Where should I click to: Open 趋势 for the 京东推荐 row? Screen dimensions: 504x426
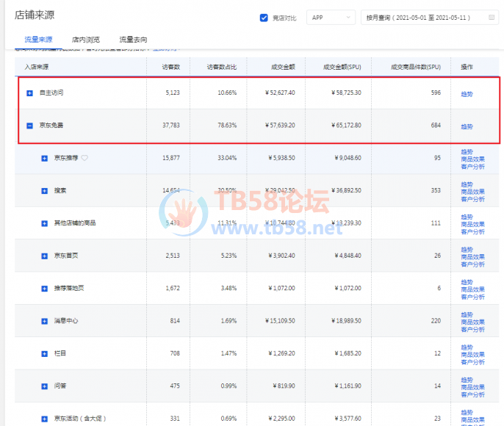pos(467,151)
